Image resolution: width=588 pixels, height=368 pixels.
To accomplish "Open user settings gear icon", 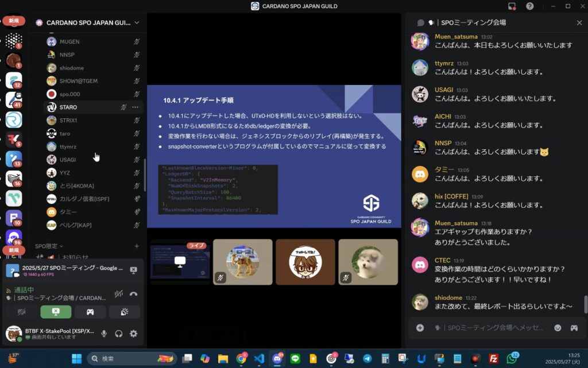I will pos(133,334).
